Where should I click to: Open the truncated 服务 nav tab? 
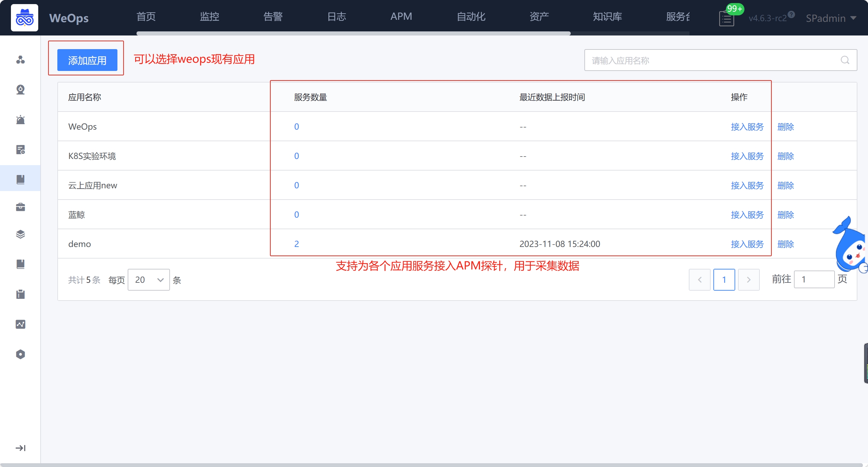coord(678,16)
